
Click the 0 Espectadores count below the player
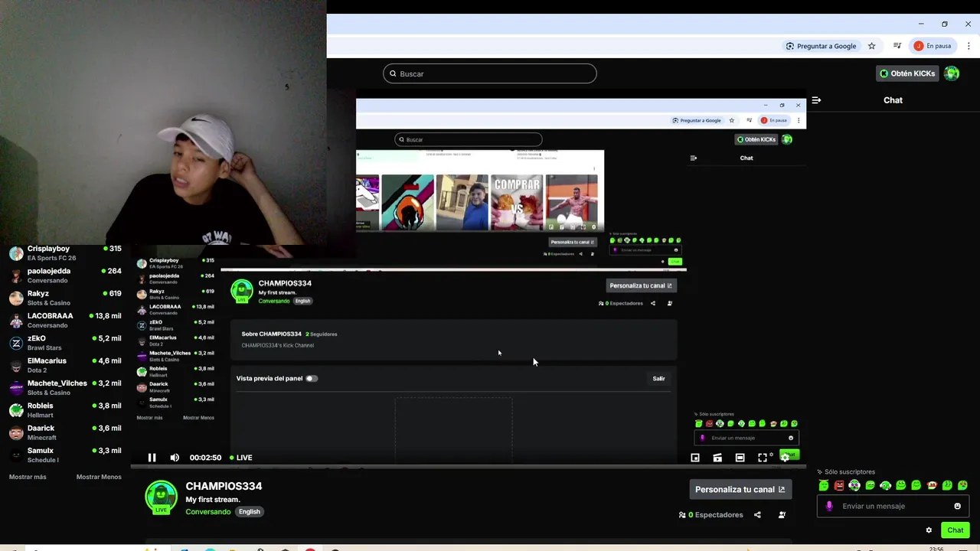point(711,515)
